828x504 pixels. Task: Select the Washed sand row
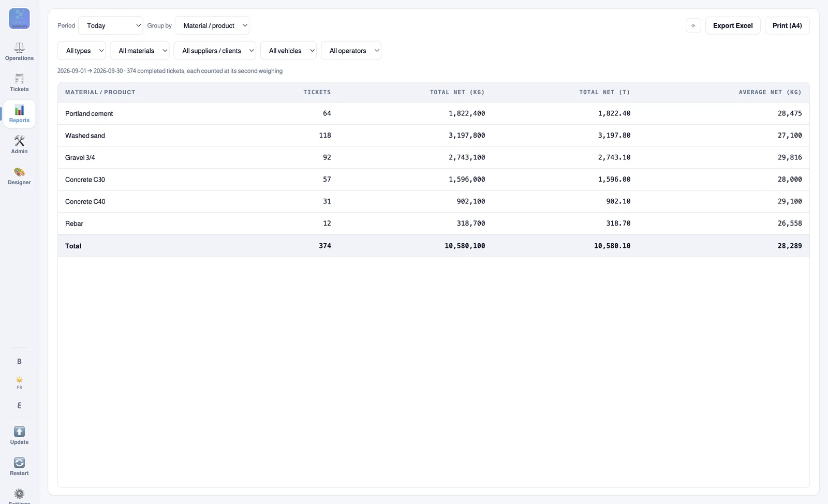click(434, 136)
